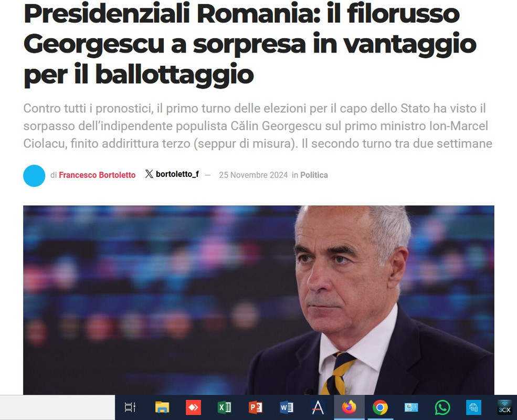
Task: Click the 25 Novembre 2024 date
Action: pos(254,175)
